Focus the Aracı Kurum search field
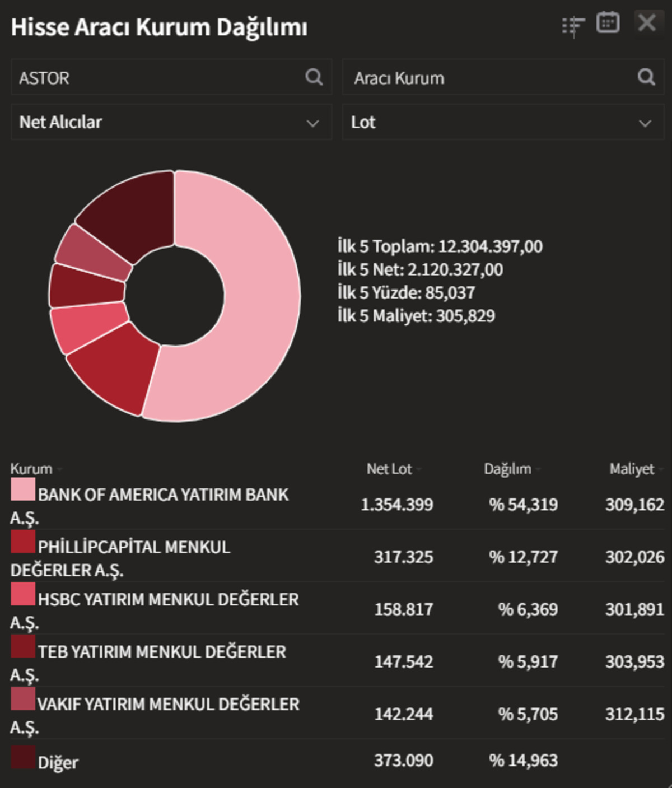This screenshot has width=672, height=788. (x=503, y=77)
